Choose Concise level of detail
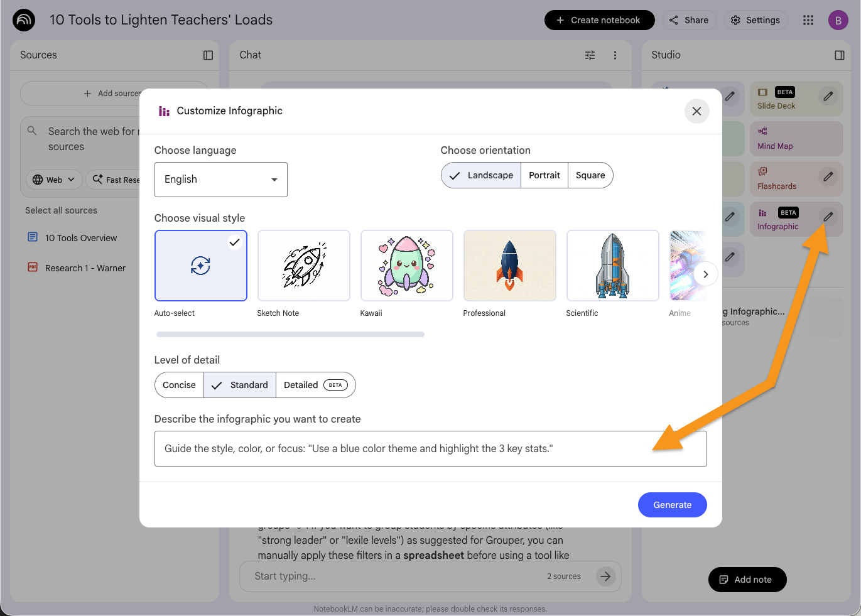The width and height of the screenshot is (861, 616). (x=179, y=385)
